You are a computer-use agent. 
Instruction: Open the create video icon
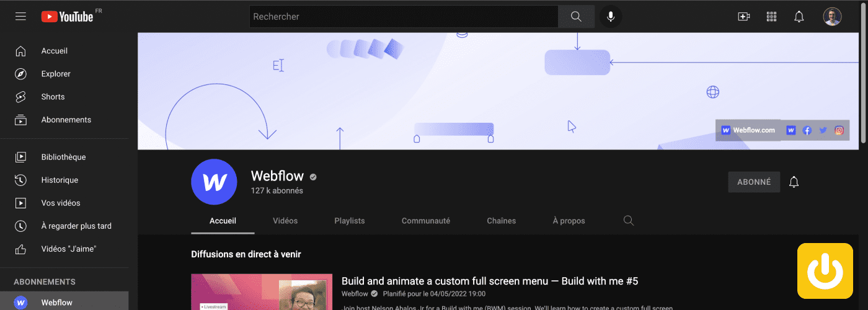click(743, 17)
